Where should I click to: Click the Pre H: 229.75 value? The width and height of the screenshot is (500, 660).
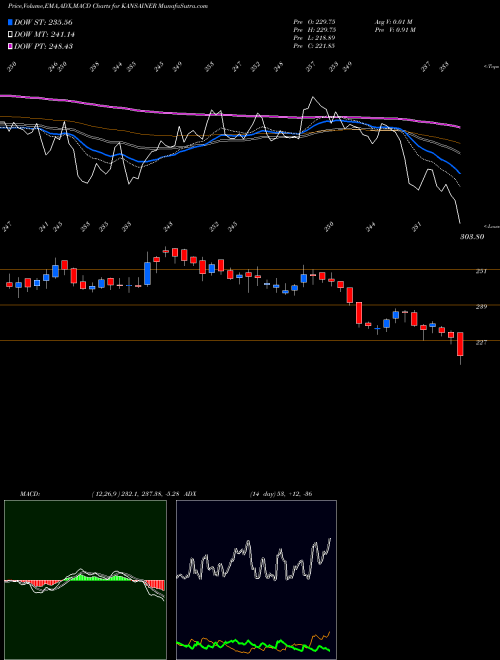(314, 30)
